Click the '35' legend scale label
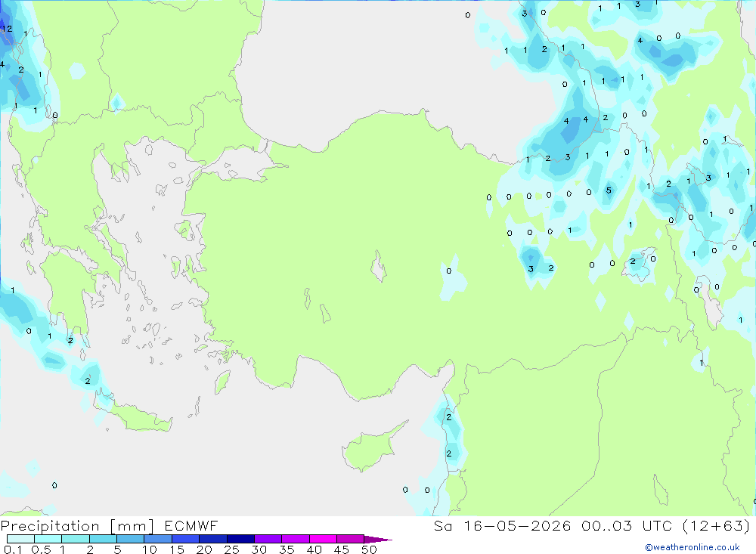 (x=287, y=549)
